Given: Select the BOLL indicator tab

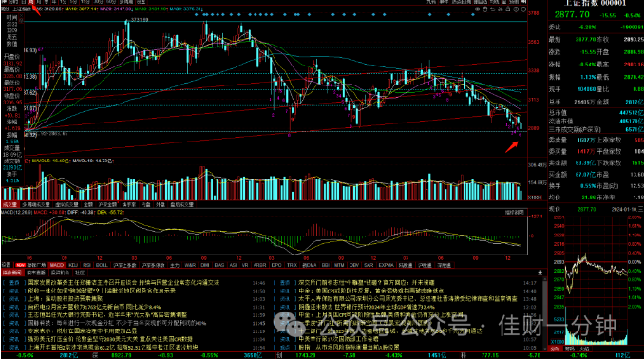Looking at the screenshot, I should point(102,265).
